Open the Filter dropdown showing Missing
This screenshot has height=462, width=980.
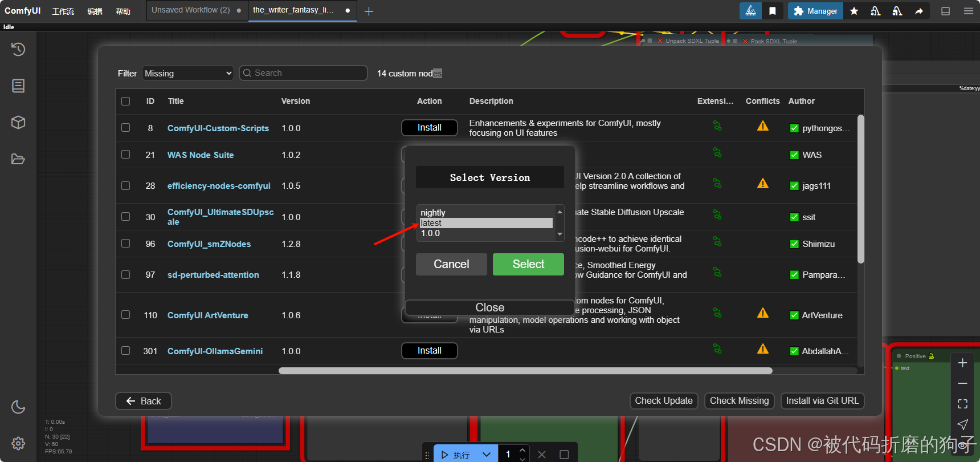pos(188,73)
